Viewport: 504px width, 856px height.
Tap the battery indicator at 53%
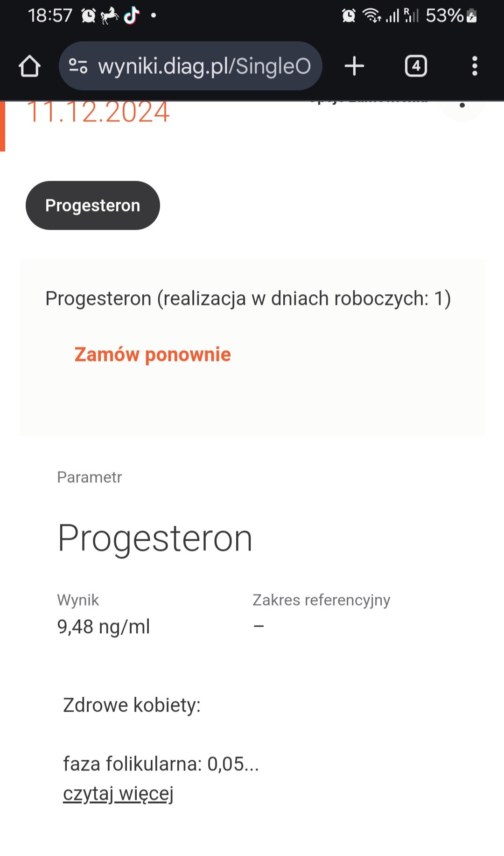click(450, 16)
